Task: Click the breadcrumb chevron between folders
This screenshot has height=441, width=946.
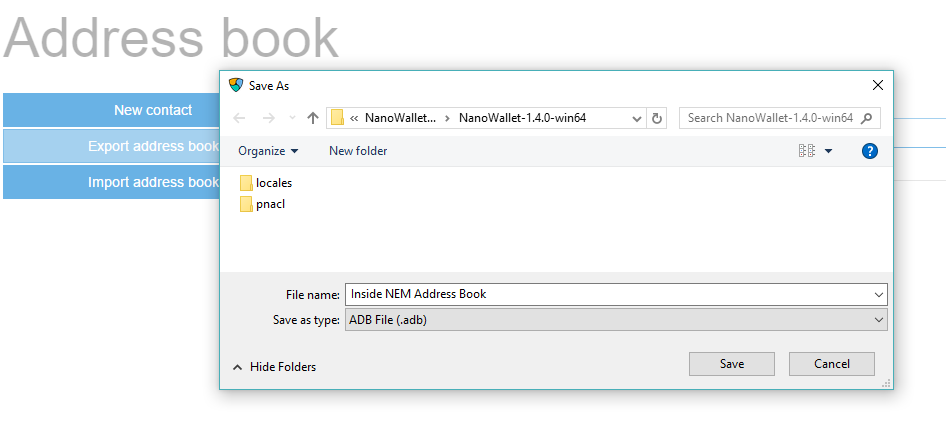Action: point(447,118)
